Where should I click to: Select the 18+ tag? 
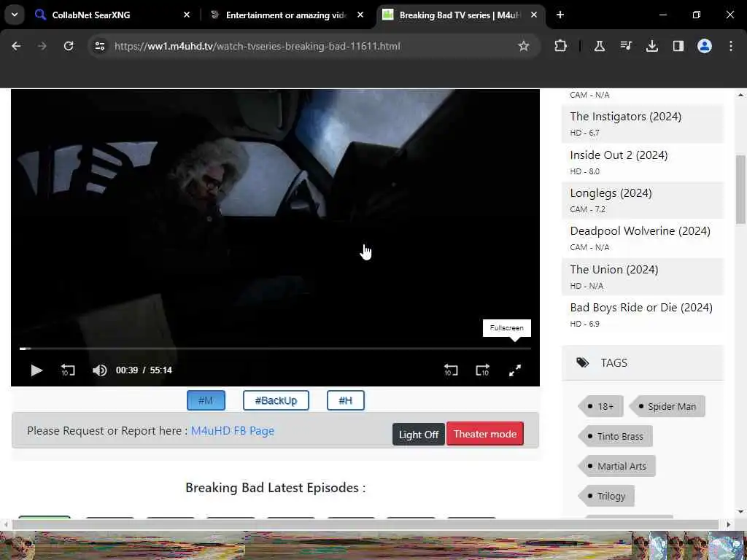(601, 406)
